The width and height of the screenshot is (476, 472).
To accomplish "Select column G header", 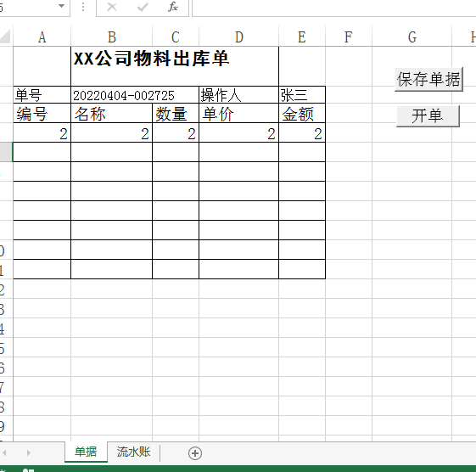I will click(x=412, y=37).
